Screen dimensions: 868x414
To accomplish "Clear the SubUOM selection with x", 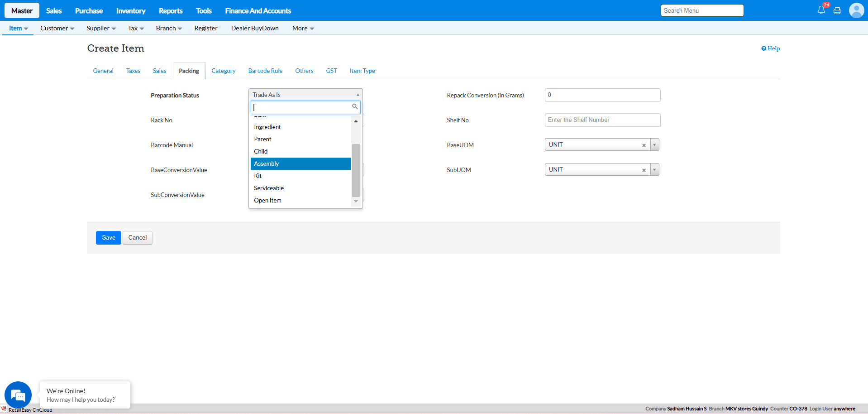I will click(644, 170).
